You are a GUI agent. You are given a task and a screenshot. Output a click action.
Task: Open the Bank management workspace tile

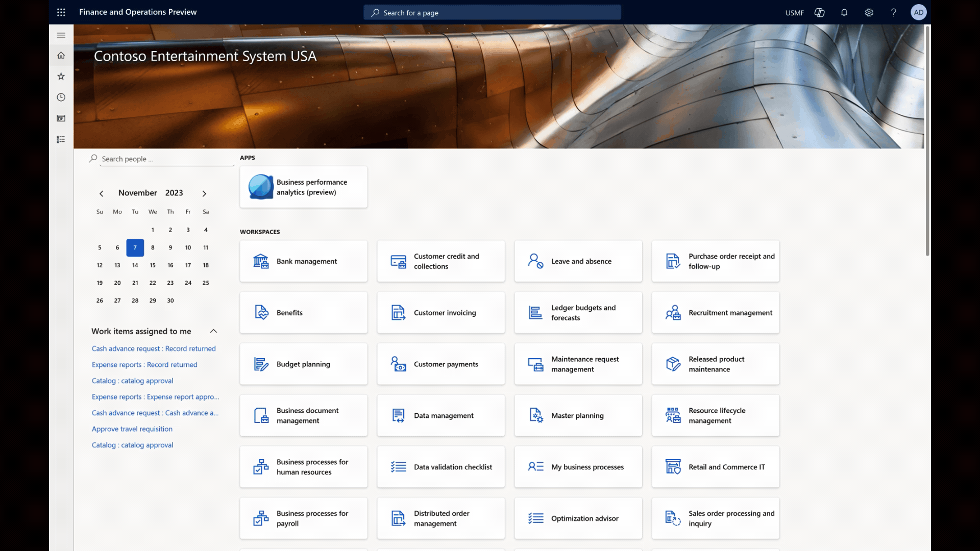click(x=304, y=261)
